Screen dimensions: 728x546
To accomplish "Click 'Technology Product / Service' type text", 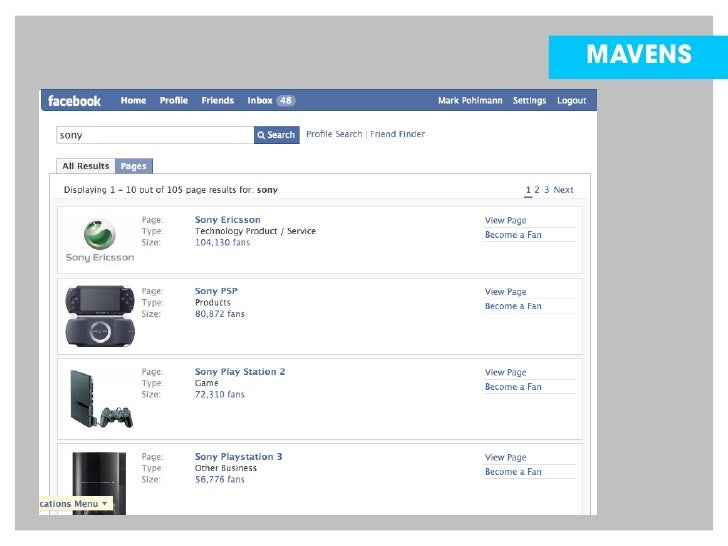I will point(255,231).
